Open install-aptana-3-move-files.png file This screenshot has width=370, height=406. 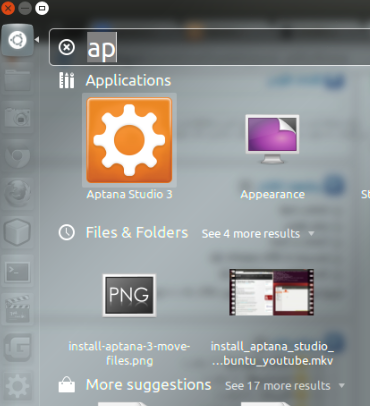pyautogui.click(x=129, y=295)
